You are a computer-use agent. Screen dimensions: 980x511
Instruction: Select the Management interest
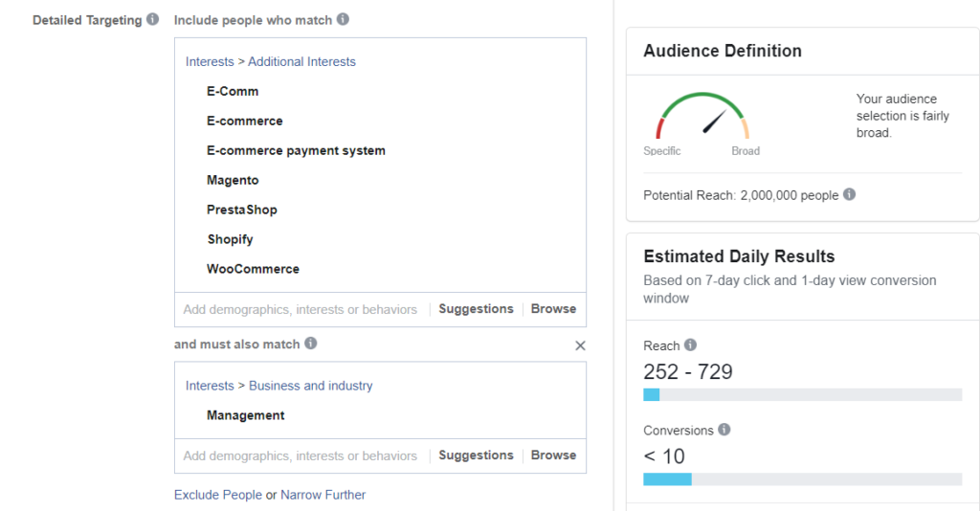(x=246, y=415)
